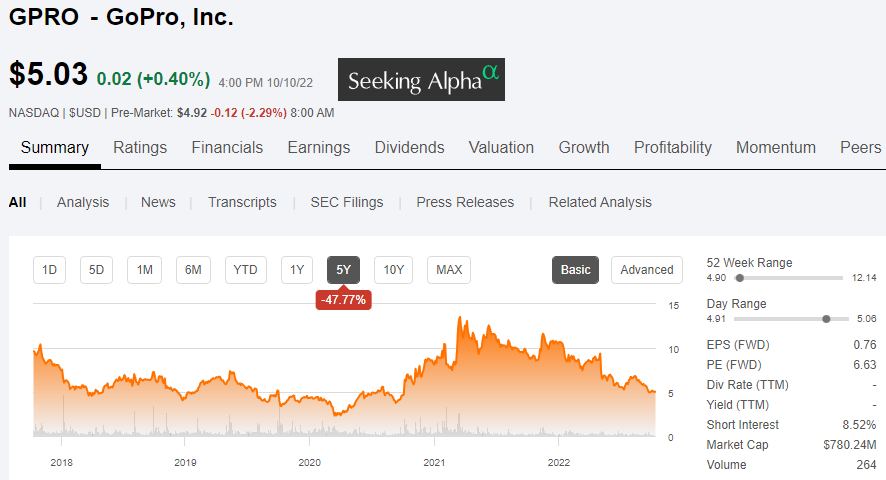This screenshot has height=480, width=886.
Task: Switch chart to Advanced mode
Action: pyautogui.click(x=646, y=270)
